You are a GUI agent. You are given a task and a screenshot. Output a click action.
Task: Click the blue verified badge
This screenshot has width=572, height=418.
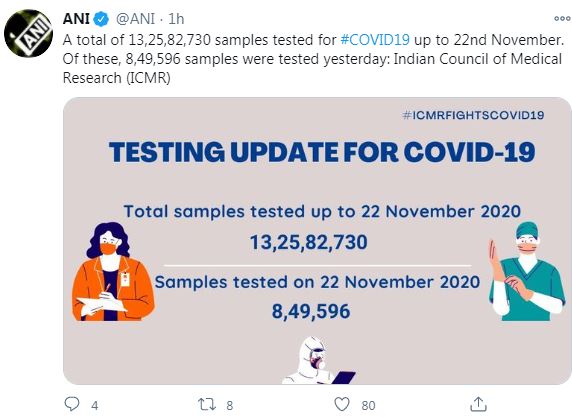(x=101, y=19)
